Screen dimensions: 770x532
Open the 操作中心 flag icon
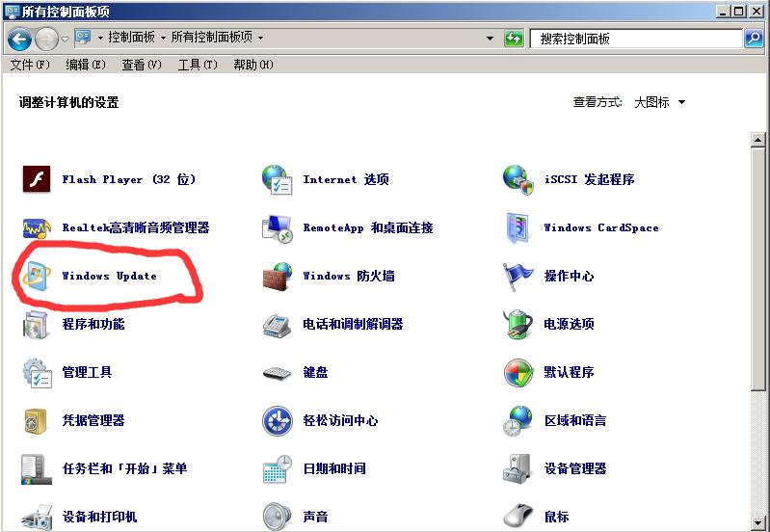(x=518, y=276)
